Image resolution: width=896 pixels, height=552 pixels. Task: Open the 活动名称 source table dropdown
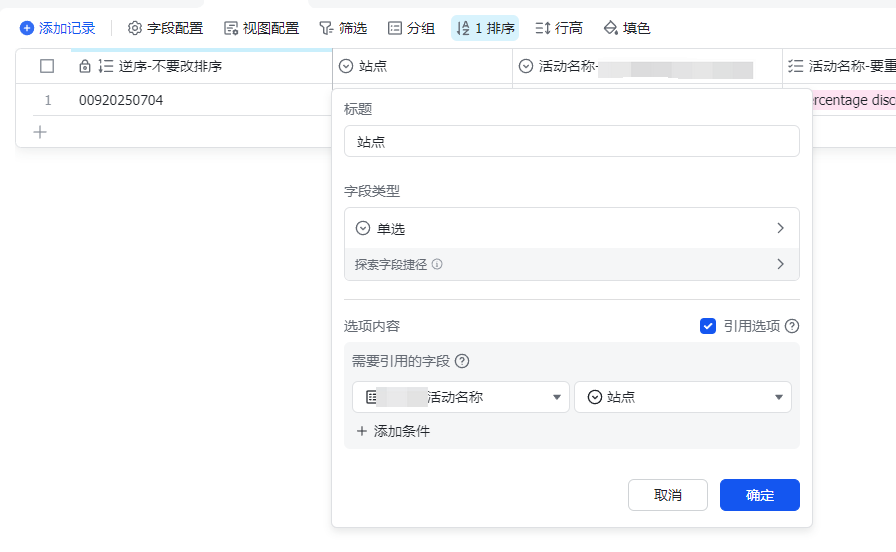(460, 397)
